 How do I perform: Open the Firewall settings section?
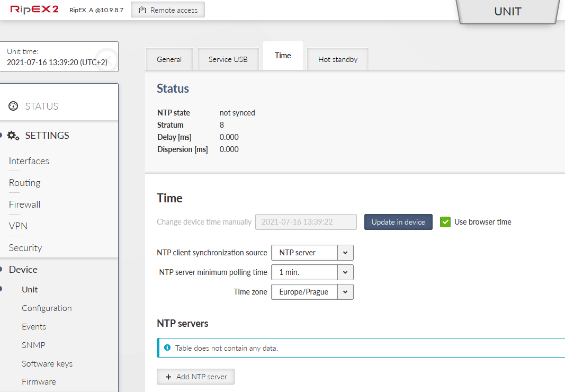point(25,204)
